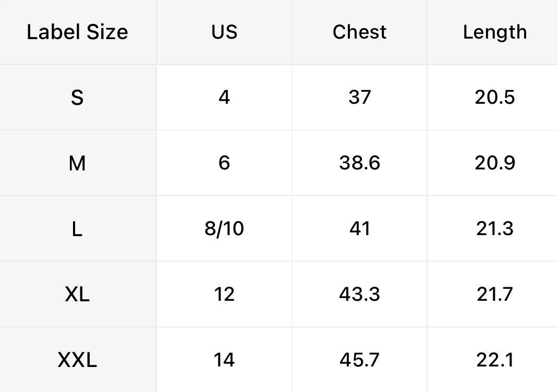Select the US size 14 cell

point(224,360)
